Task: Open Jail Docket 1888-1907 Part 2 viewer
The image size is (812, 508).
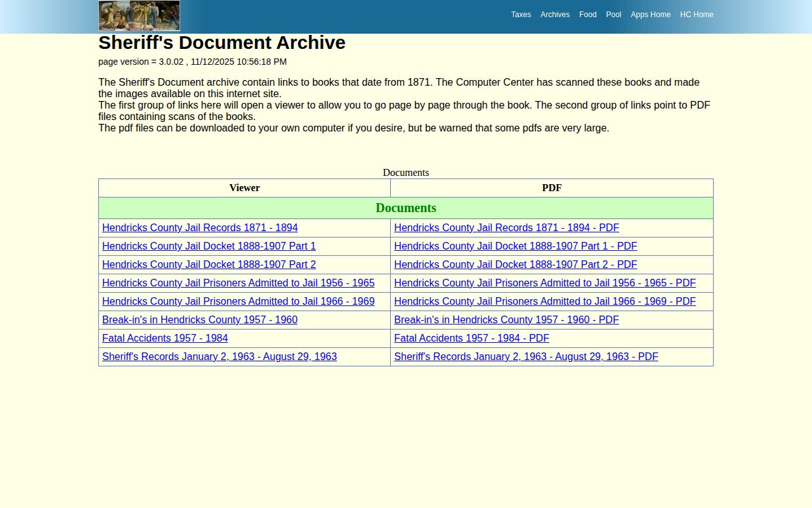Action: click(x=209, y=264)
